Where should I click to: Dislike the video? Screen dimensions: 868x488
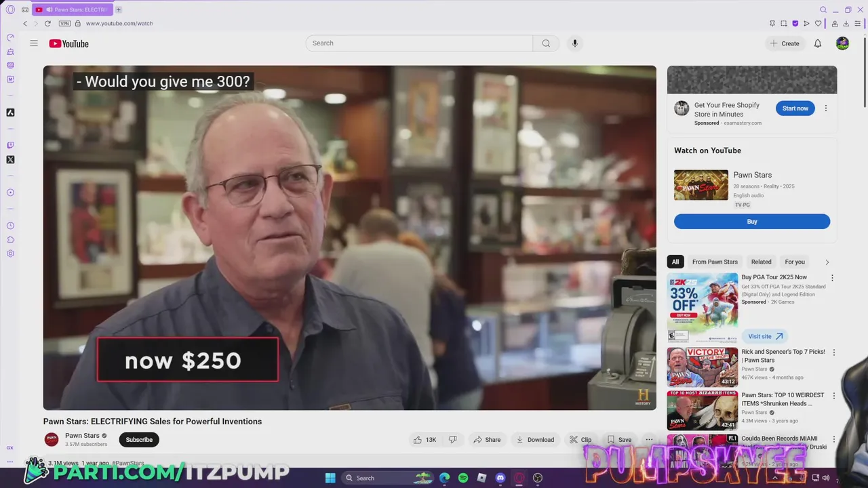coord(452,440)
